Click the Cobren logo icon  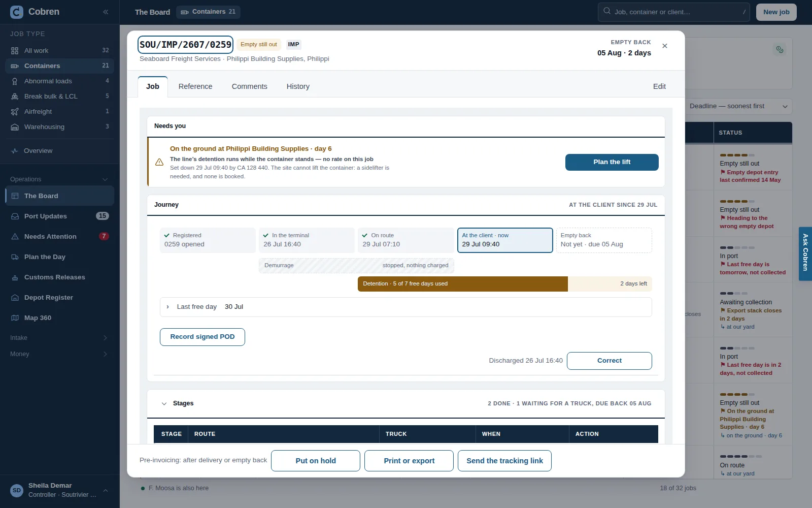click(17, 12)
